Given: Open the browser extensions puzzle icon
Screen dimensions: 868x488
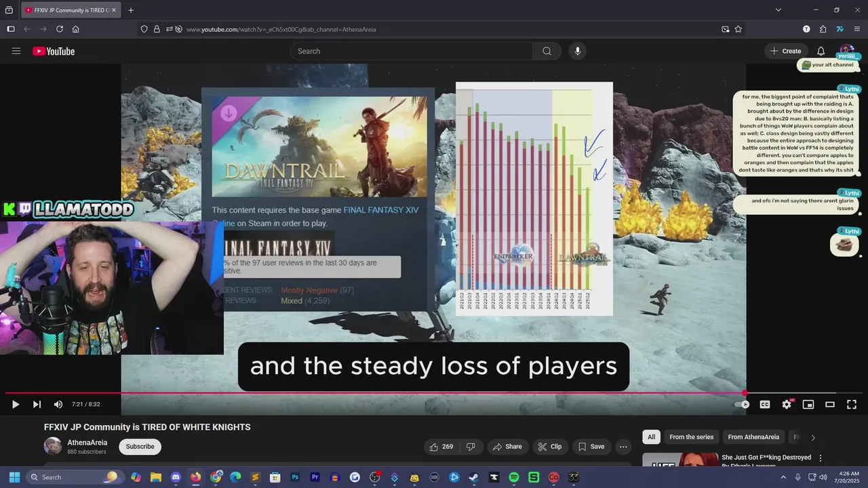Looking at the screenshot, I should pos(823,29).
